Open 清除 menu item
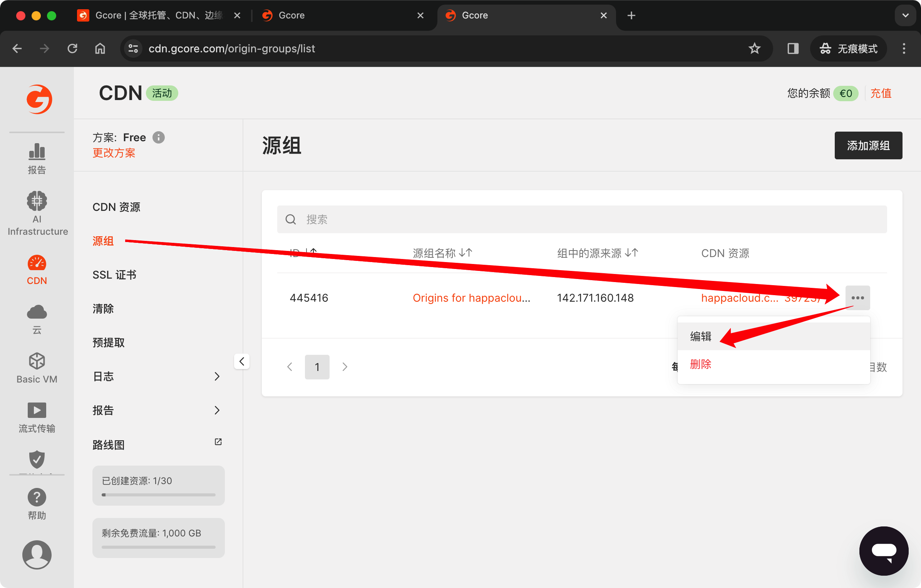The width and height of the screenshot is (921, 588). pos(103,309)
